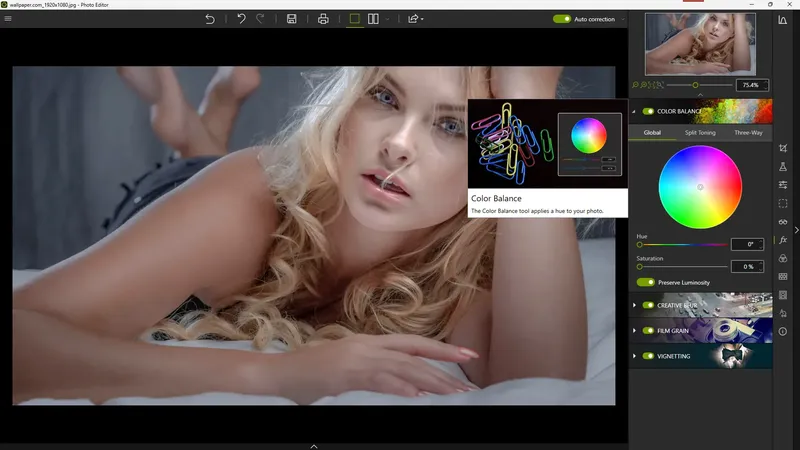Open Auto correction options arrow
Image resolution: width=800 pixels, height=450 pixels.
click(x=623, y=19)
